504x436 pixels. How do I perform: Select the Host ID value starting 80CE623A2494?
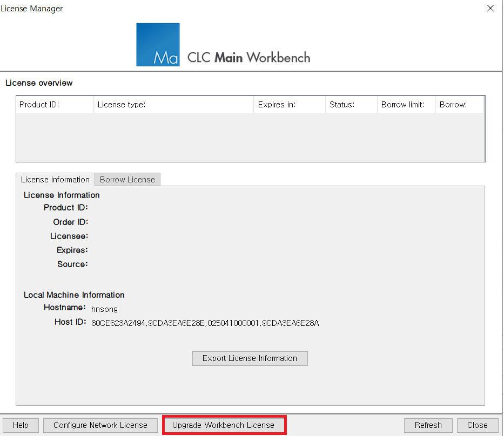click(x=205, y=323)
